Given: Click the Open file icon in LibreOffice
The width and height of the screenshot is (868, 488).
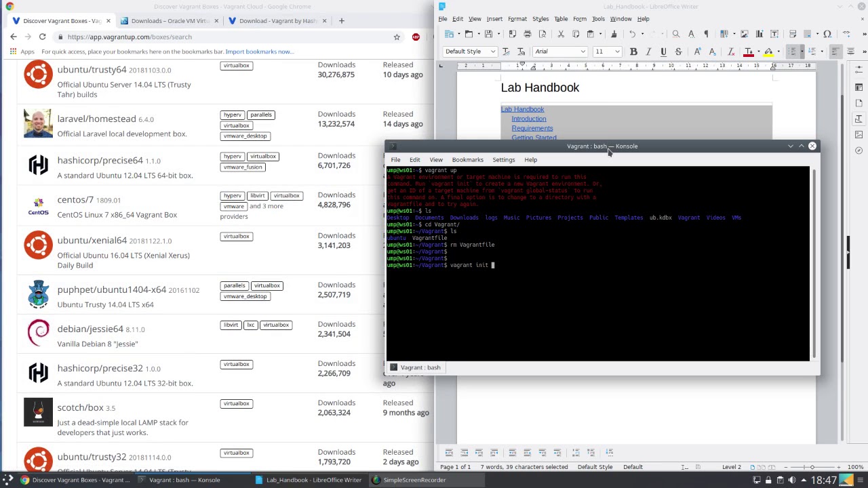Looking at the screenshot, I should pyautogui.click(x=469, y=34).
